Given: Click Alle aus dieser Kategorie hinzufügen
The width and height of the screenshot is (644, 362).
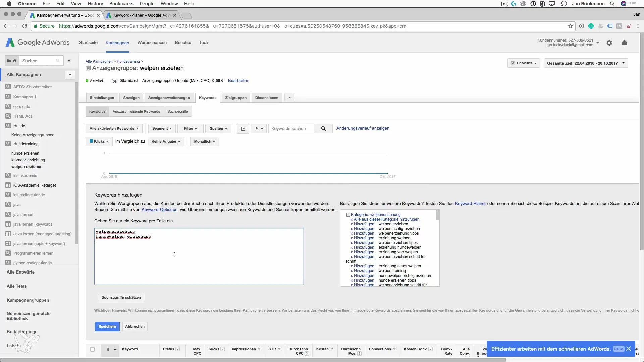Looking at the screenshot, I should [386, 219].
